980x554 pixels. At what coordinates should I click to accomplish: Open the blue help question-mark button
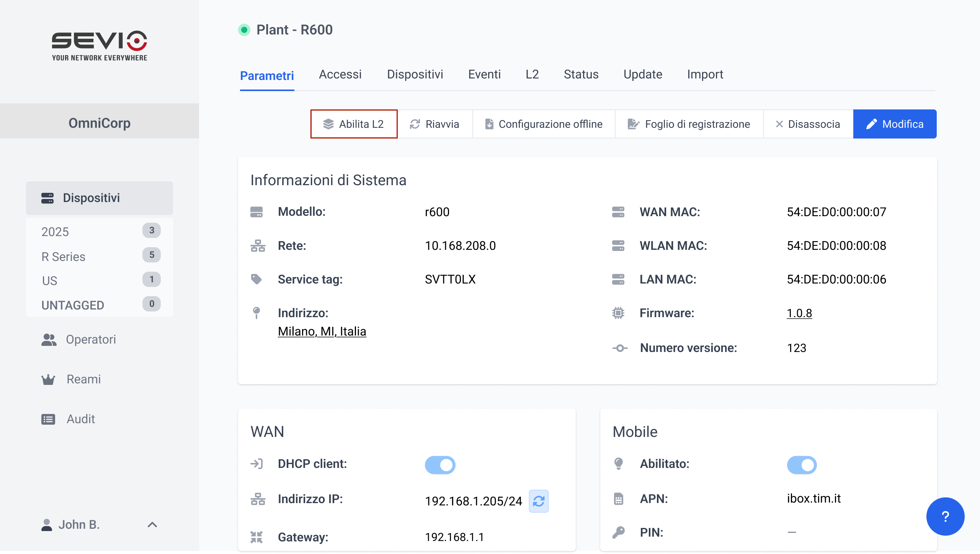pyautogui.click(x=945, y=517)
